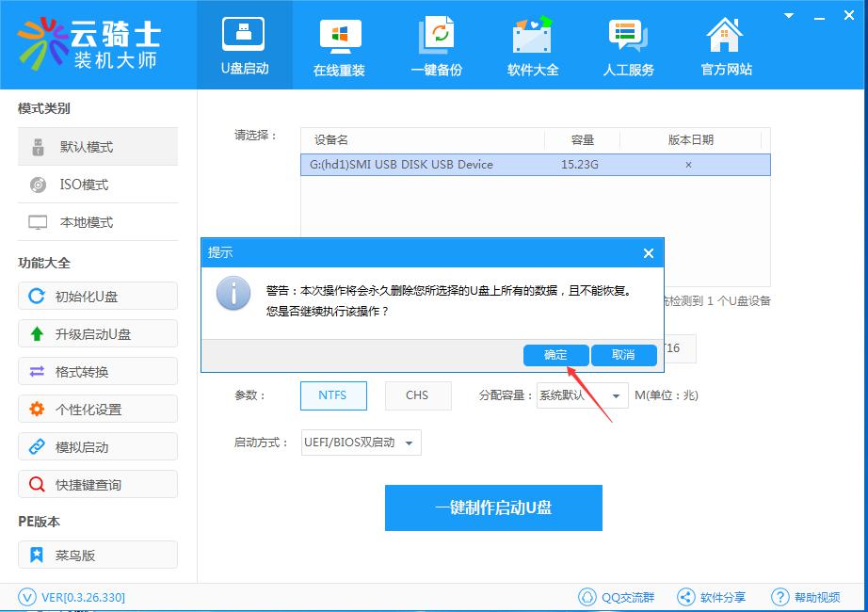868x612 pixels.
Task: Start the 模拟启动 simulation
Action: click(97, 446)
